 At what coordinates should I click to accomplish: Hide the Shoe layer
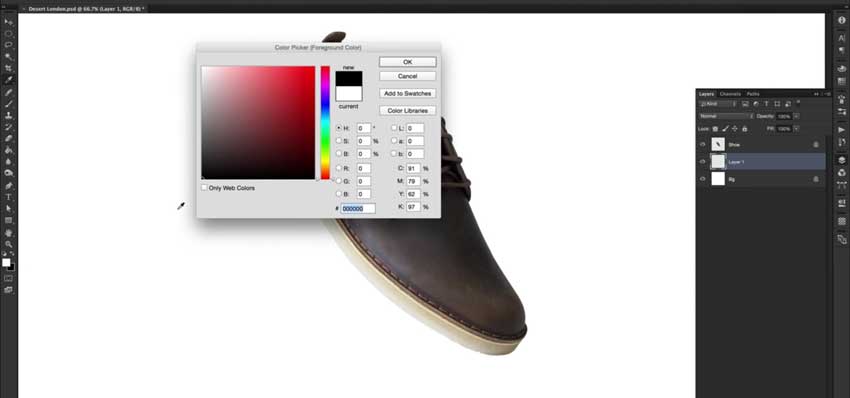coord(703,145)
